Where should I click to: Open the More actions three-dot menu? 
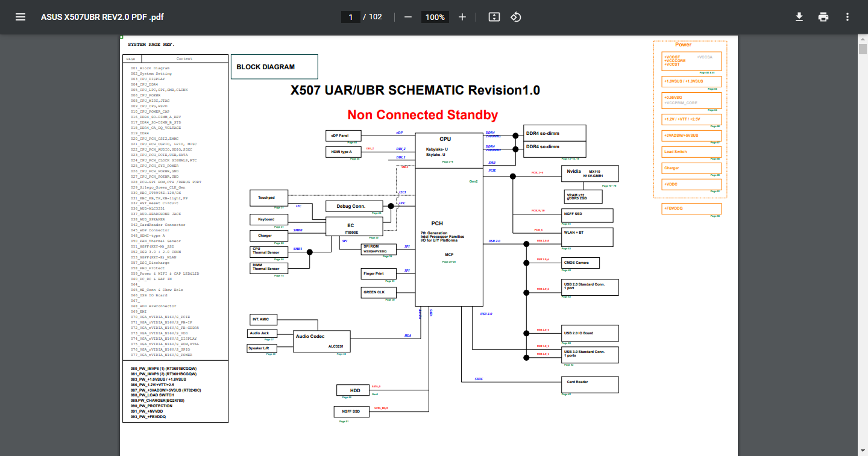tap(848, 17)
